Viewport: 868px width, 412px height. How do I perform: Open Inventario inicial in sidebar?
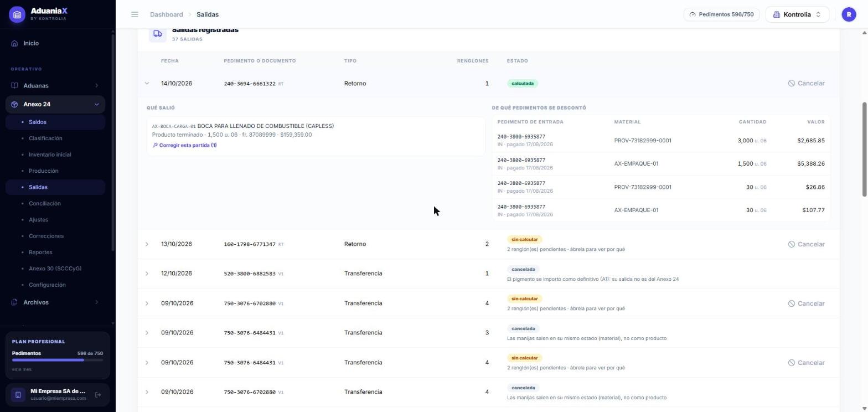[55, 154]
